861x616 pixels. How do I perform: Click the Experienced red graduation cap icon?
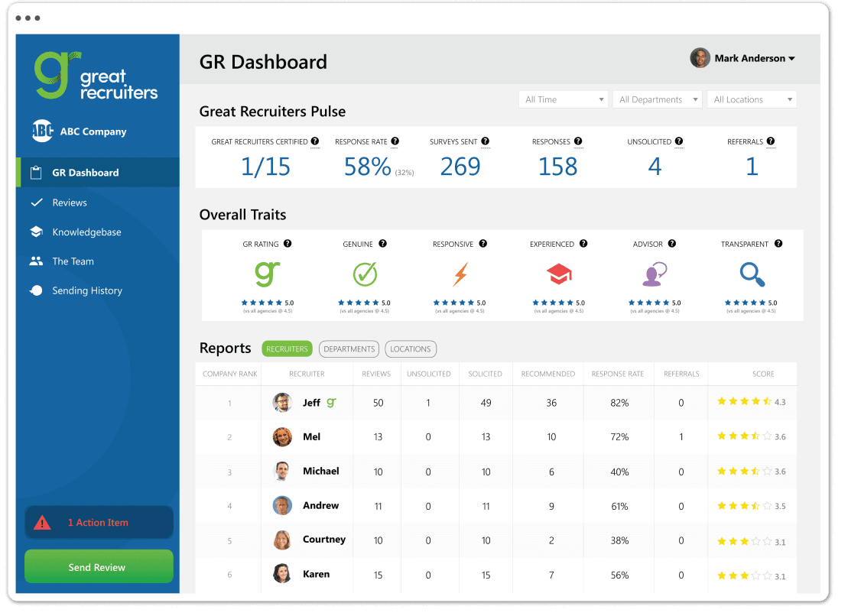coord(559,274)
